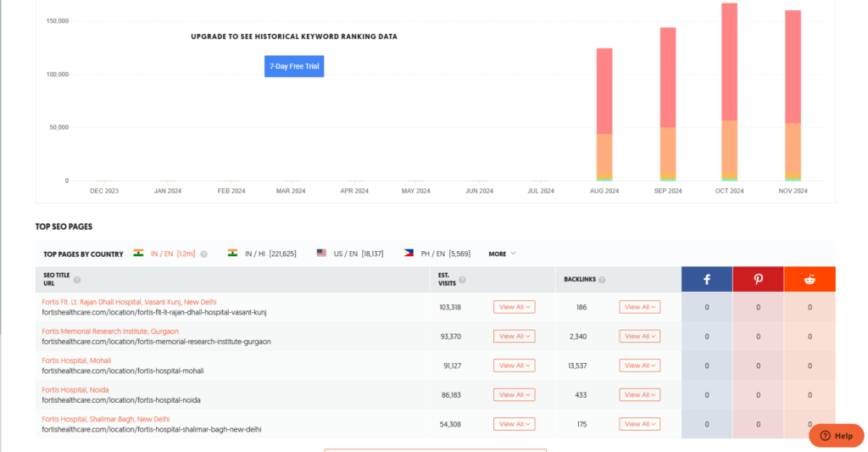868x452 pixels.
Task: Start the 7-Day Free Trial
Action: [294, 66]
